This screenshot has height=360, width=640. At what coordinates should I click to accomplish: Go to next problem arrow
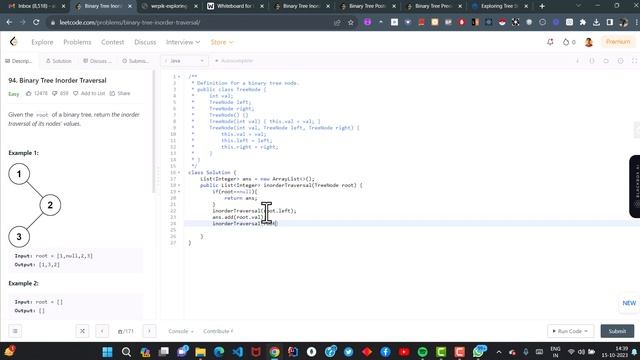coord(149,331)
